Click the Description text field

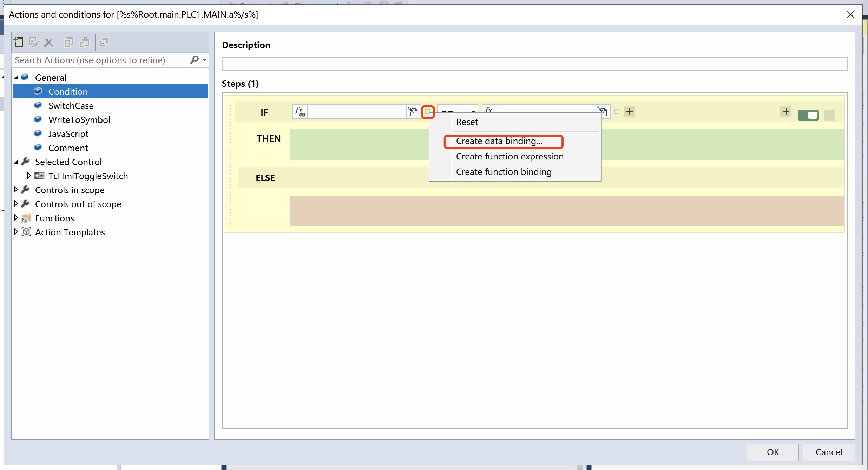pos(534,64)
